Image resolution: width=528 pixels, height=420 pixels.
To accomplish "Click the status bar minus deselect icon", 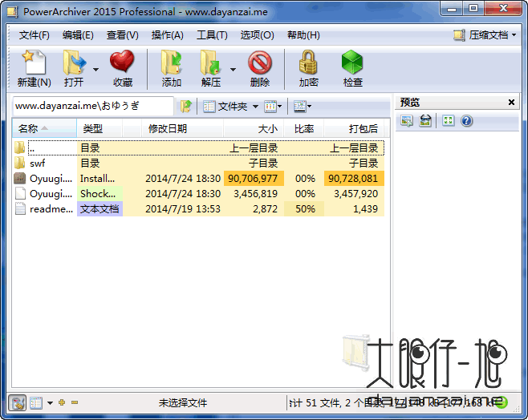I will tap(75, 402).
